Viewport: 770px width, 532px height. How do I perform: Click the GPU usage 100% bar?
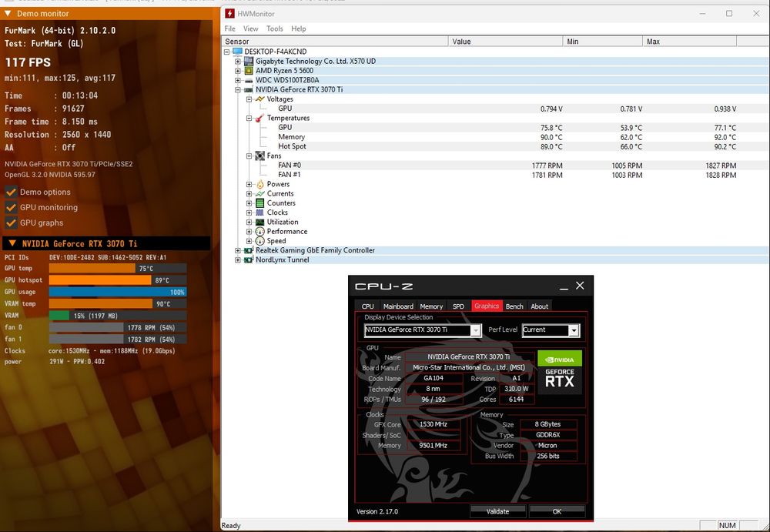[117, 292]
